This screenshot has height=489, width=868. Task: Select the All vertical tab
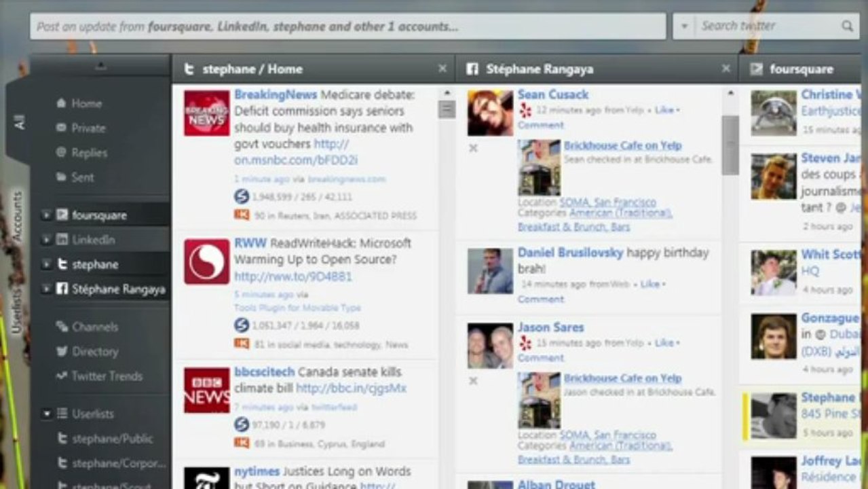click(x=19, y=122)
